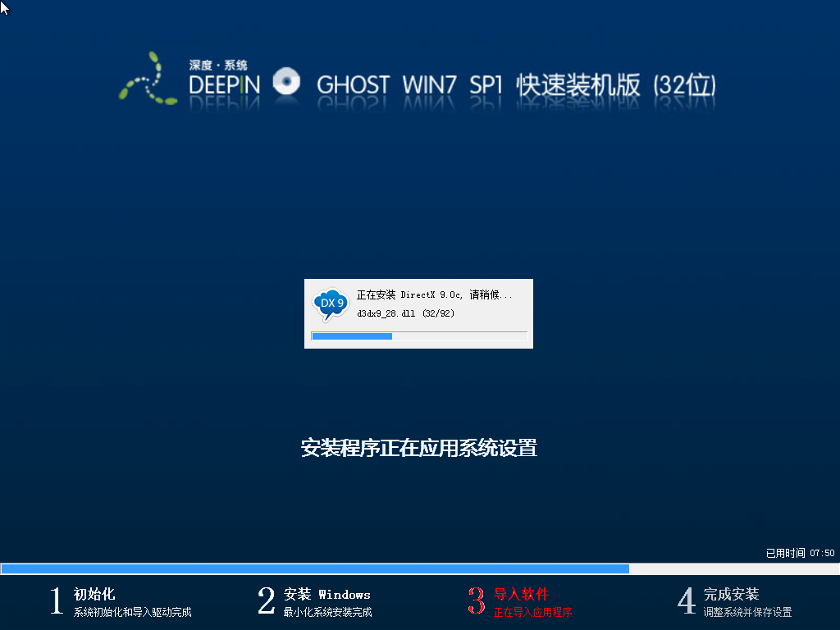Select step 1 '初始化'
The image size is (840, 630).
pos(94,594)
